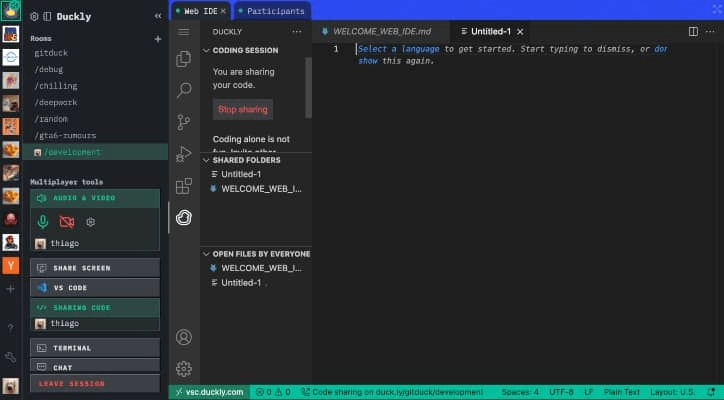
Task: Mute the microphone
Action: coord(42,222)
